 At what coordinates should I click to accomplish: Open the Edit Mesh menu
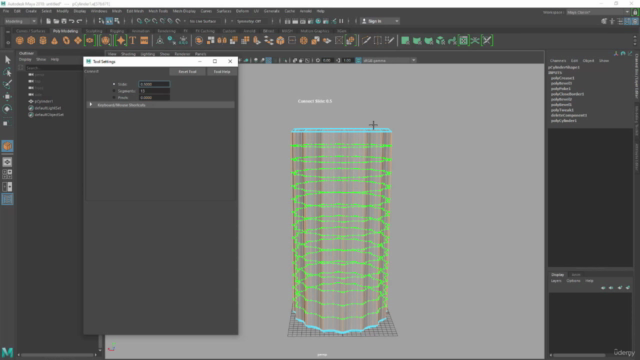tap(135, 11)
